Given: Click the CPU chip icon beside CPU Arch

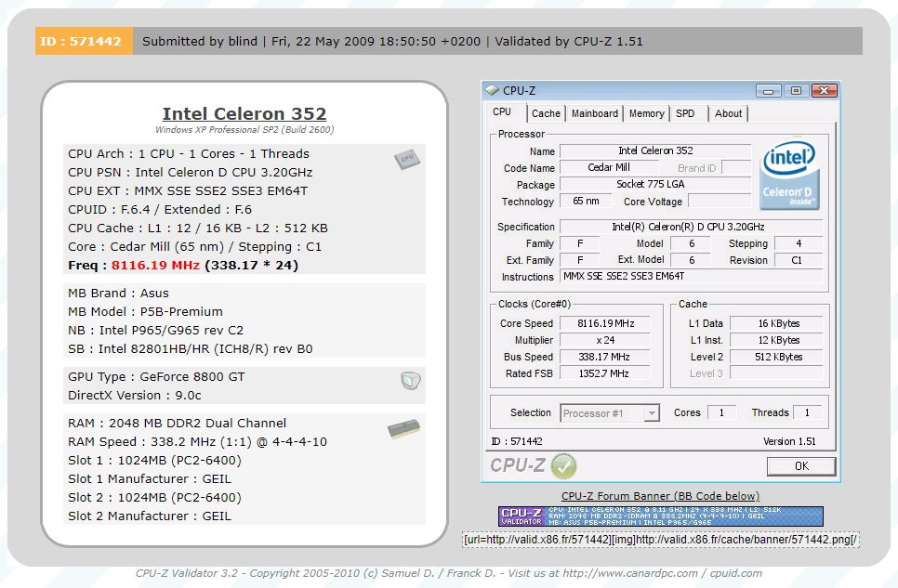Looking at the screenshot, I should [x=407, y=159].
